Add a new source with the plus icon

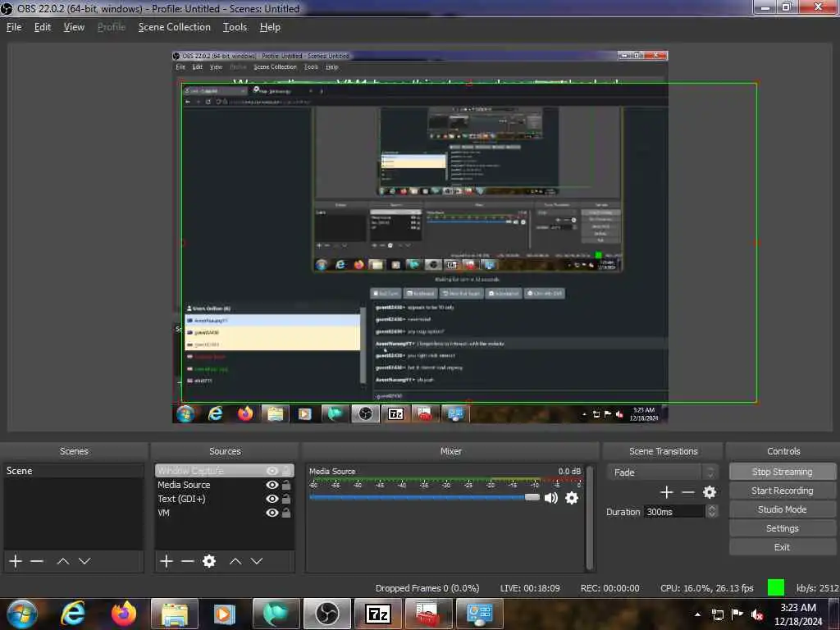pos(167,561)
